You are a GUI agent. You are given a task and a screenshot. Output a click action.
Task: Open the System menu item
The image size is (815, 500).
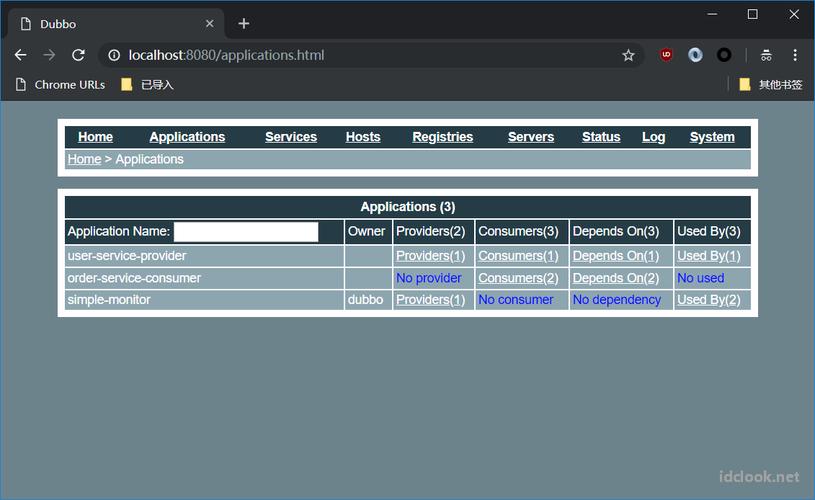point(712,137)
